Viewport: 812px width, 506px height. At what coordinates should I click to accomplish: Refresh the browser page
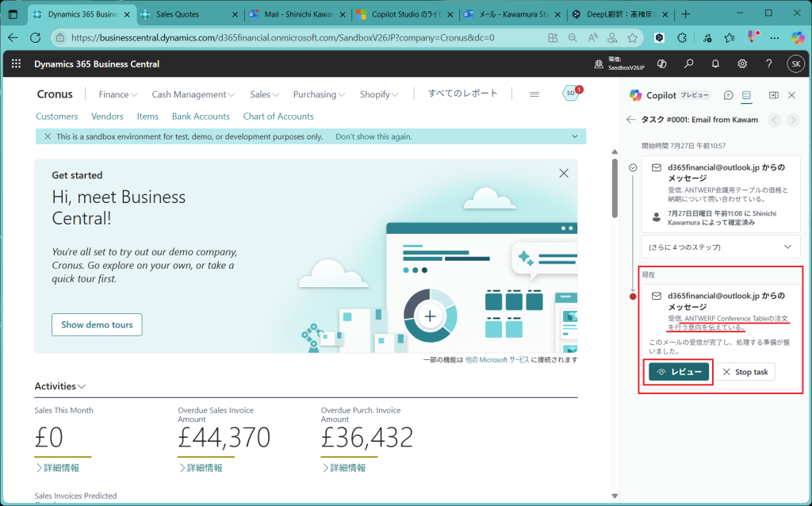pyautogui.click(x=35, y=38)
